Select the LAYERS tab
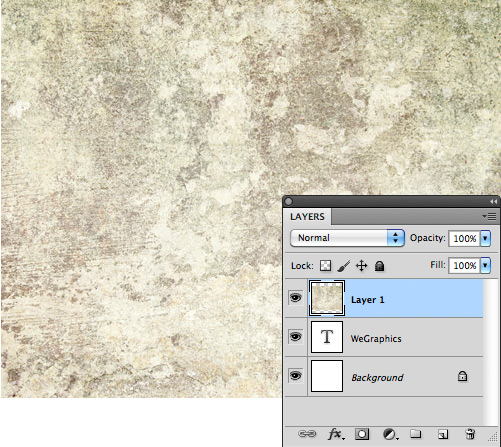Image resolution: width=501 pixels, height=447 pixels. (307, 217)
